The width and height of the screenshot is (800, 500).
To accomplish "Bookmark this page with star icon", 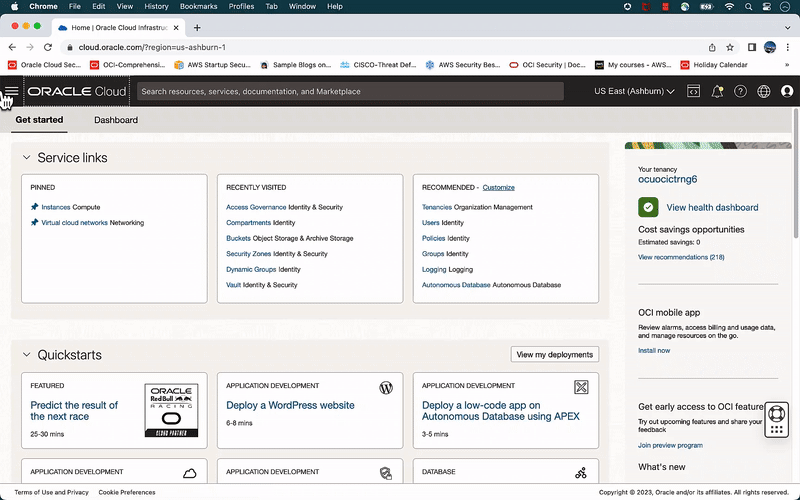I will pyautogui.click(x=730, y=47).
